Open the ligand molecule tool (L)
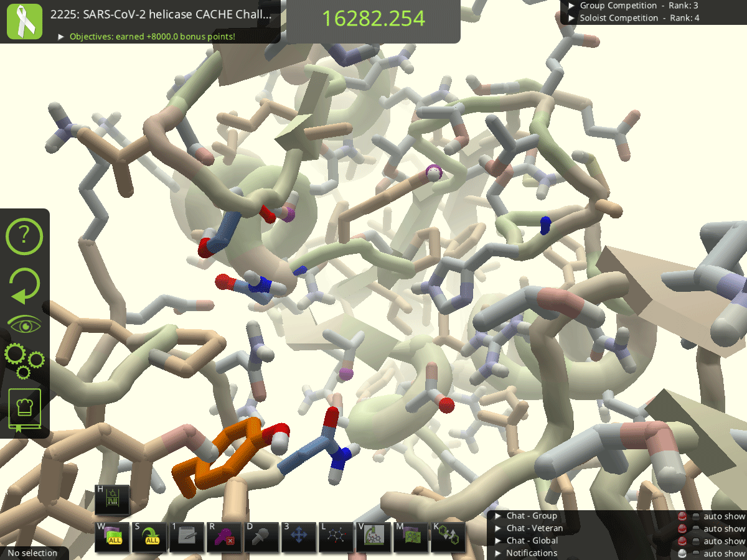This screenshot has width=747, height=560. [336, 538]
